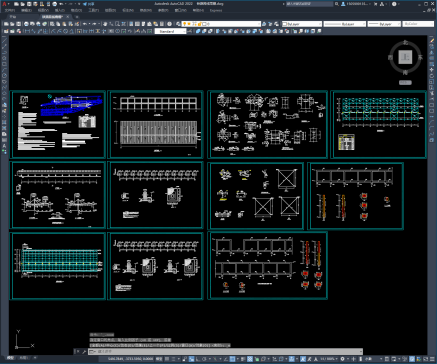Click the title bar search magnifier icon
Viewport: 437px width, 364px height.
tap(337, 4)
